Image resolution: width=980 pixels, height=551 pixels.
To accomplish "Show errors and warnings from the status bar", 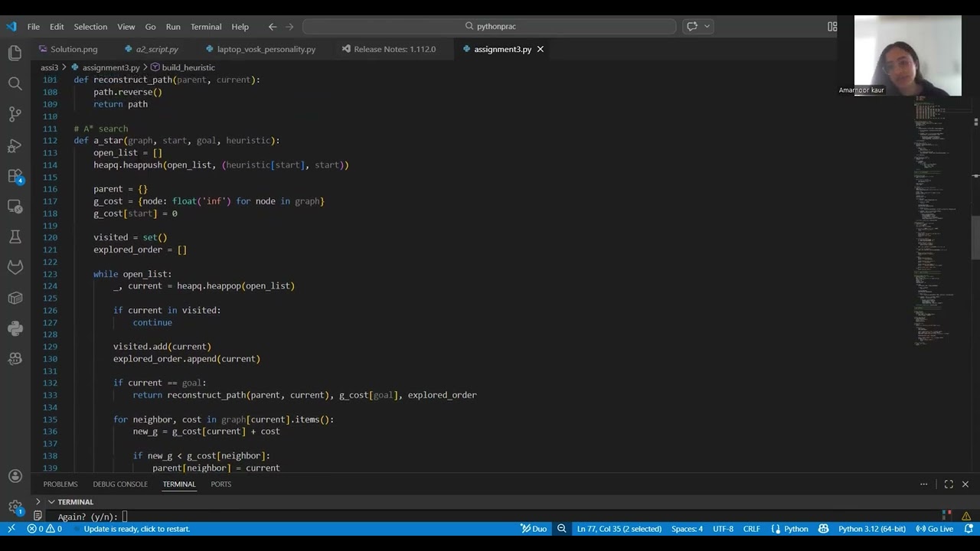I will tap(44, 529).
